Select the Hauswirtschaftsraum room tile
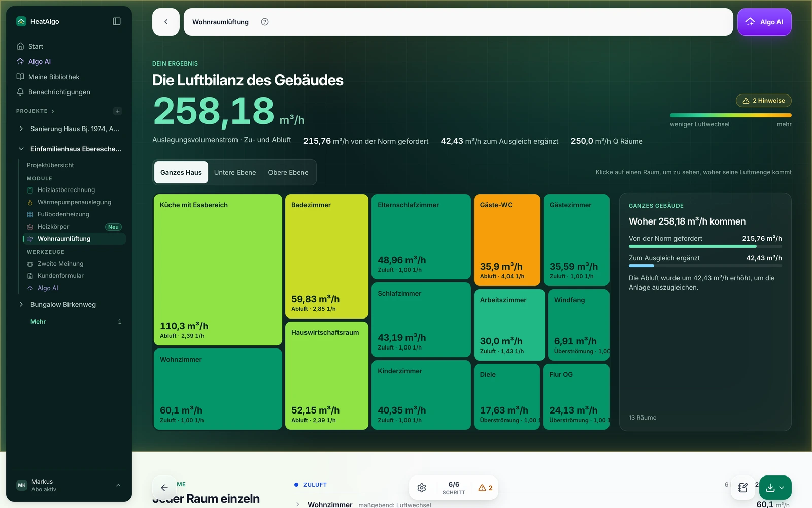This screenshot has width=812, height=508. pos(327,375)
